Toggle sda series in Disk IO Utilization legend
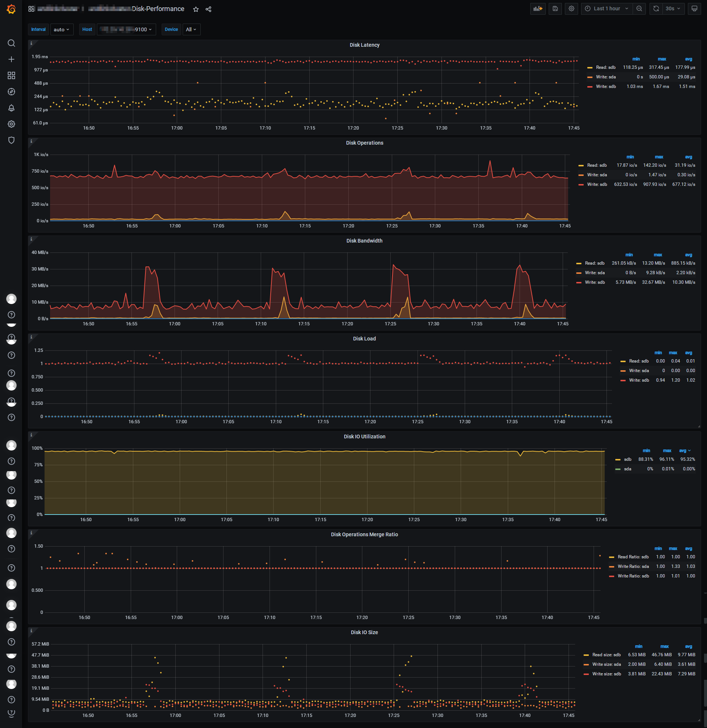Viewport: 707px width, 728px height. pyautogui.click(x=627, y=469)
